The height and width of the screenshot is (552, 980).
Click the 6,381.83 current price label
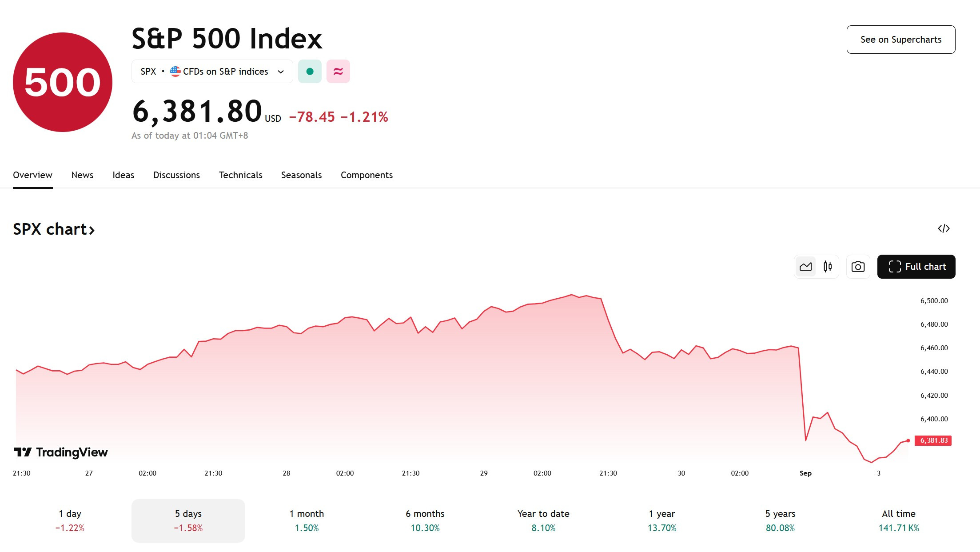pos(933,440)
